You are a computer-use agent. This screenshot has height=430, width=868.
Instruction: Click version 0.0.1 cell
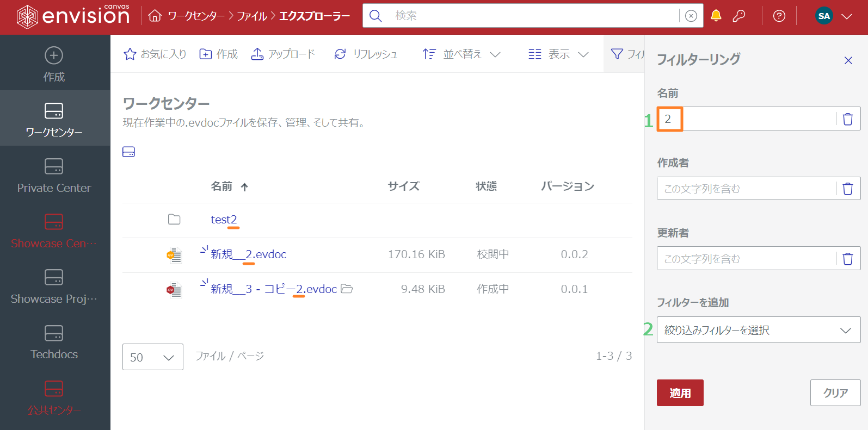574,289
